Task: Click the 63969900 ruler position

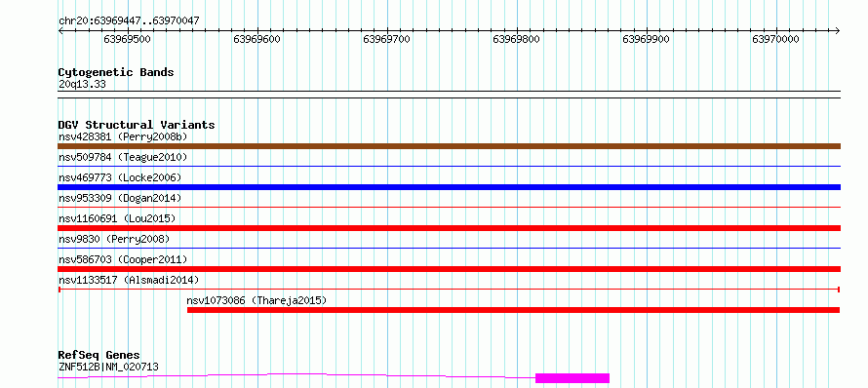Action: coord(646,39)
